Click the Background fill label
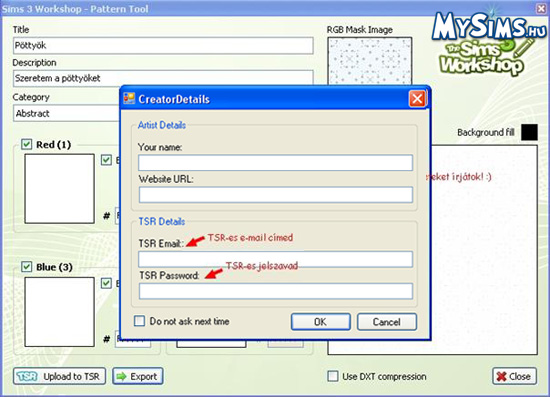Viewport: 550px width, 397px height. (485, 132)
